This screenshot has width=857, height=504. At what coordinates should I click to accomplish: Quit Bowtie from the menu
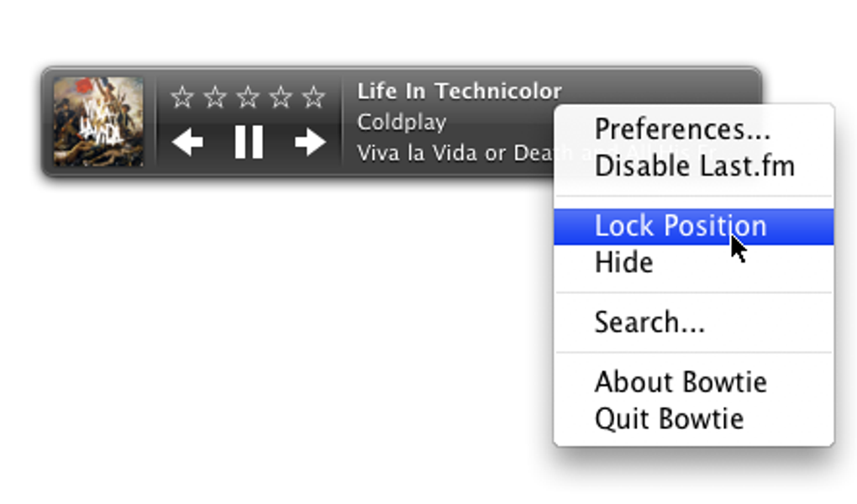[x=669, y=418]
